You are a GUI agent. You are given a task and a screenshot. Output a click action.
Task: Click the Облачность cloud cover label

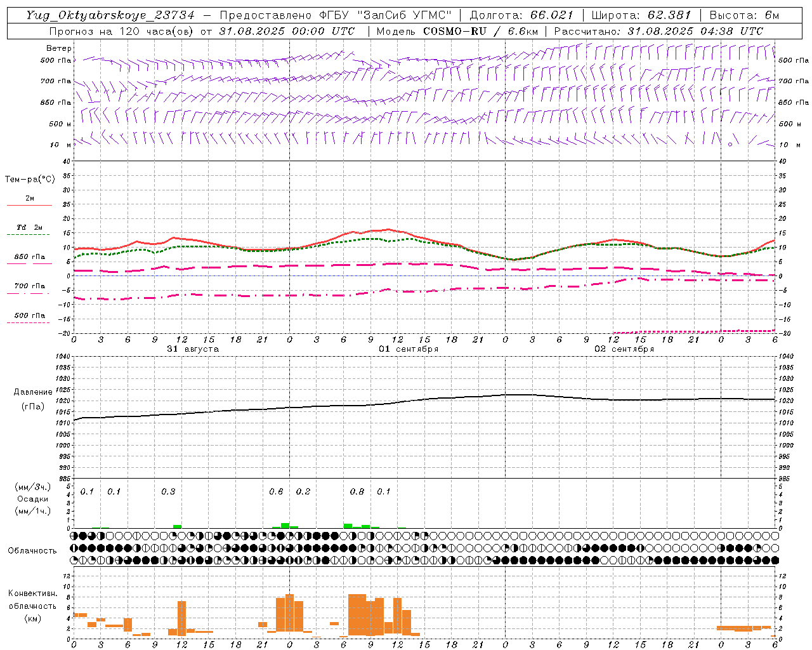coord(32,551)
